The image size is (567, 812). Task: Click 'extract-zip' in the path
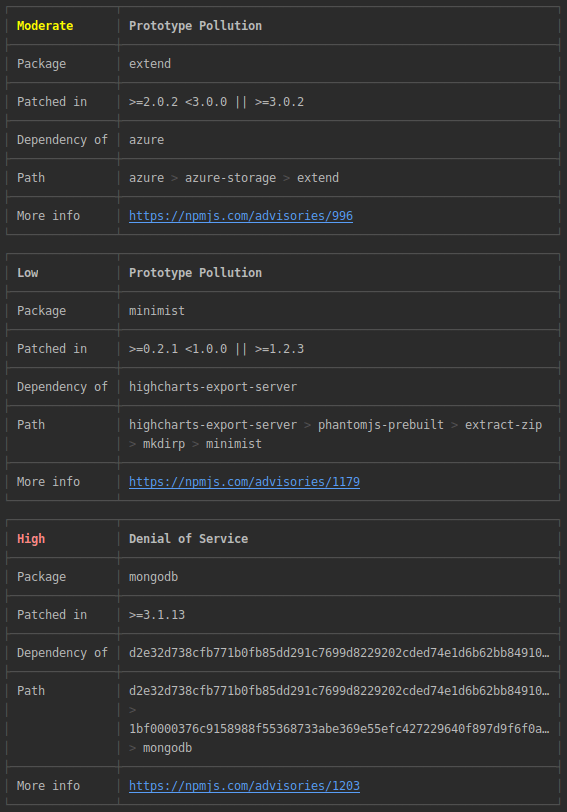click(x=503, y=425)
